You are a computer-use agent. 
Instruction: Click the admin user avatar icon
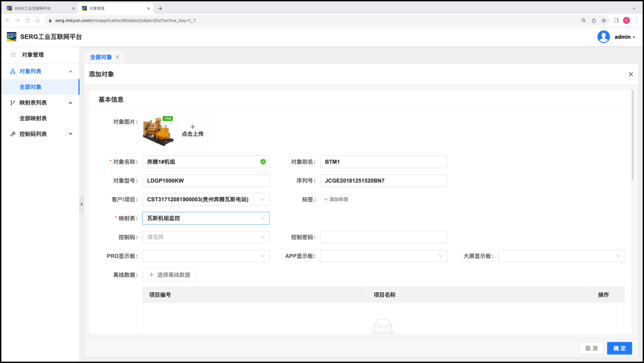pyautogui.click(x=603, y=37)
